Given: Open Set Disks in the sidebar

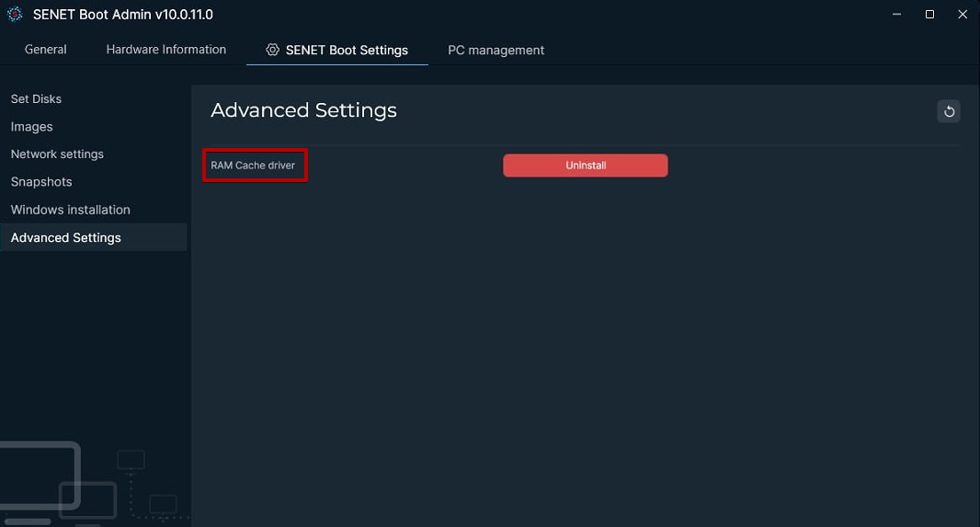Looking at the screenshot, I should (36, 98).
